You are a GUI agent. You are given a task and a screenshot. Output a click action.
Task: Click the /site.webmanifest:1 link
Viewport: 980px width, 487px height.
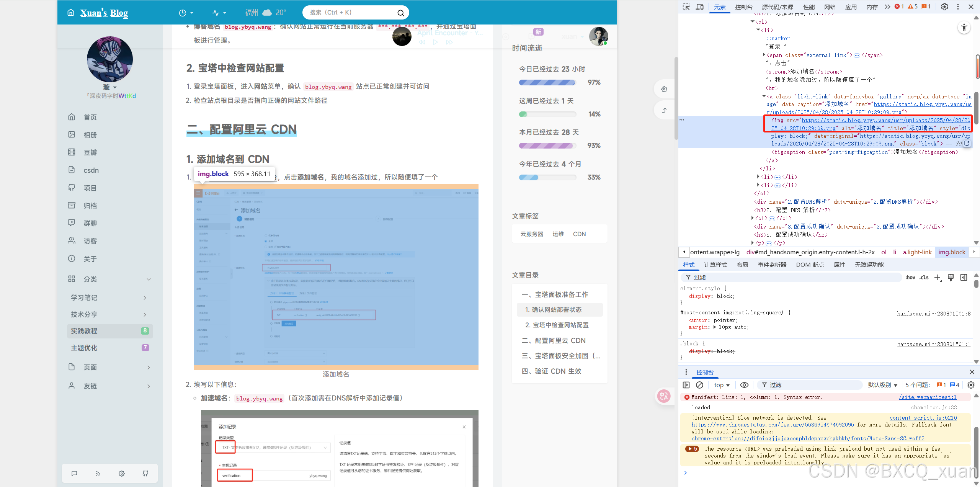[x=928, y=397]
